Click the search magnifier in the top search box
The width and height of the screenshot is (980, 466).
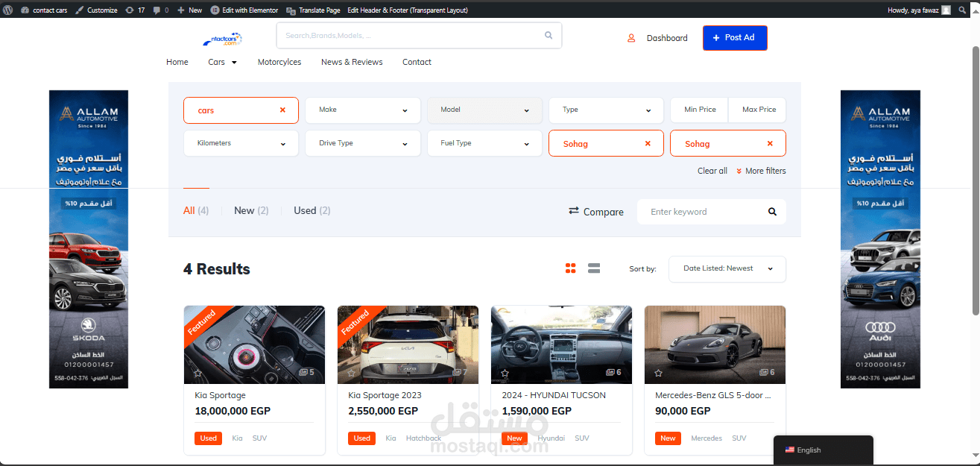[x=549, y=35]
